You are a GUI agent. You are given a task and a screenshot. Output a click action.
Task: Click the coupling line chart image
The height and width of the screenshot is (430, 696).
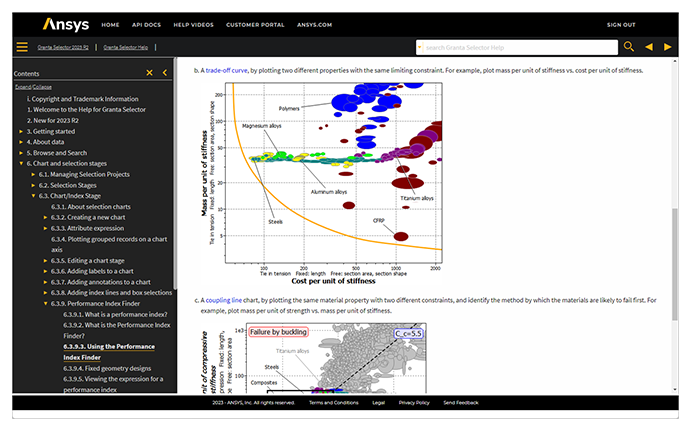[x=313, y=358]
